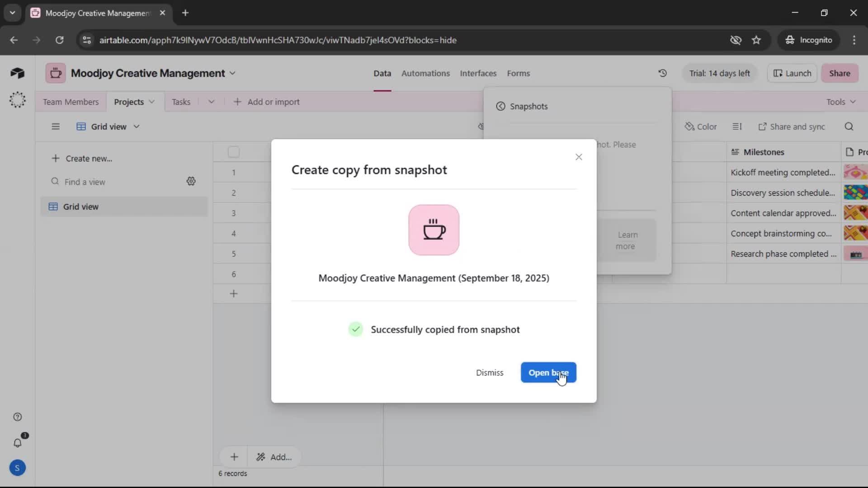
Task: Open Share and sync
Action: [792, 127]
